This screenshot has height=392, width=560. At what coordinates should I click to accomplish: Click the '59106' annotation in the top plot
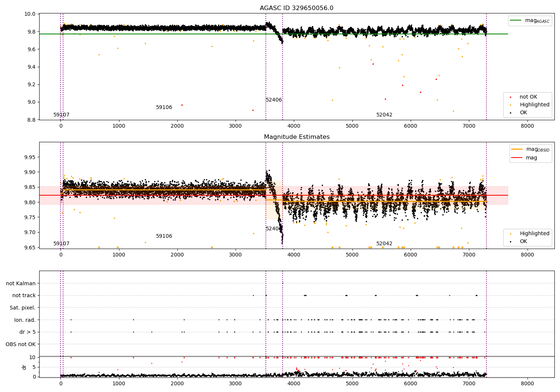pos(164,108)
